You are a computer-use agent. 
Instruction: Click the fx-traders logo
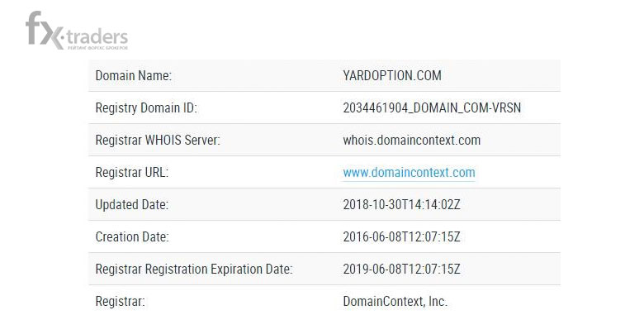(x=77, y=31)
